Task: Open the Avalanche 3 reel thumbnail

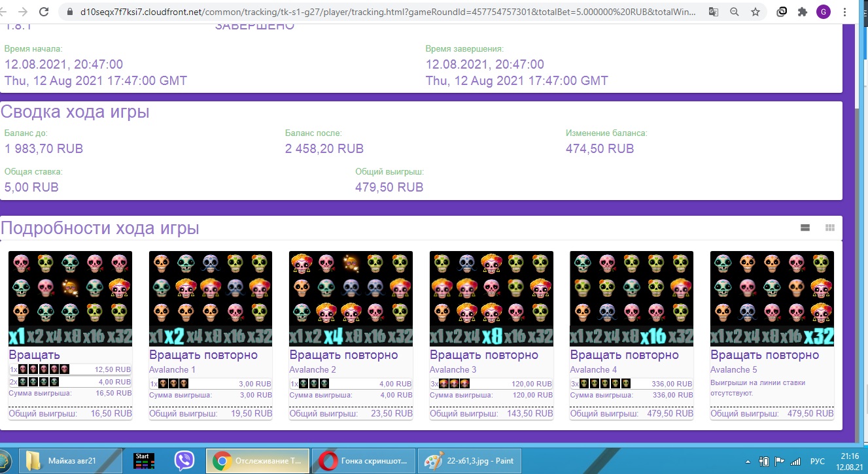Action: click(491, 299)
